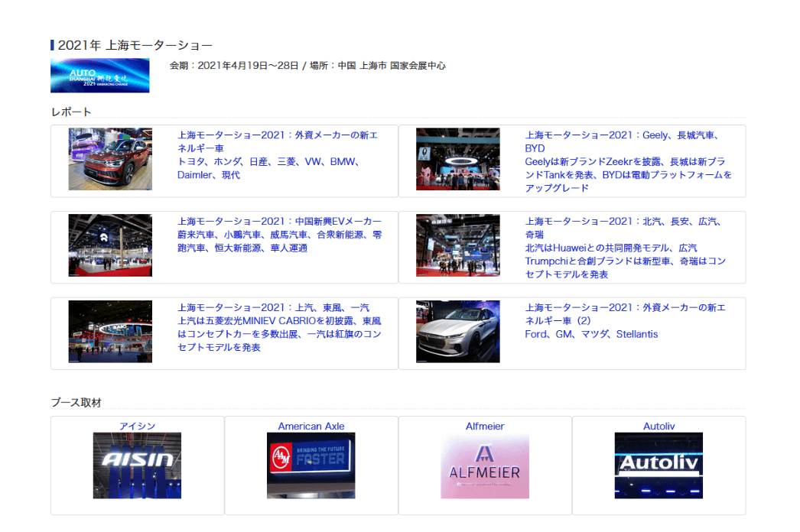Open the Alfmeier booth link
The height and width of the screenshot is (532, 800).
pos(485,426)
